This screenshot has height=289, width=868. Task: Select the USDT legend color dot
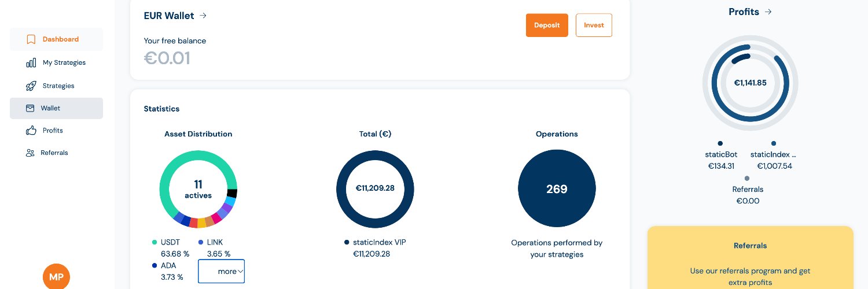pos(155,242)
